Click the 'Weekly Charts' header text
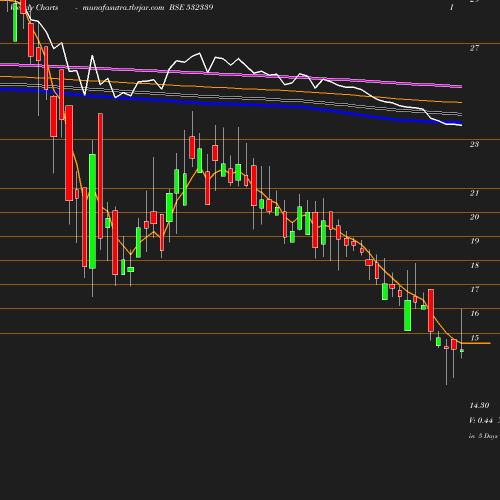This screenshot has height=500, width=500. (x=34, y=7)
